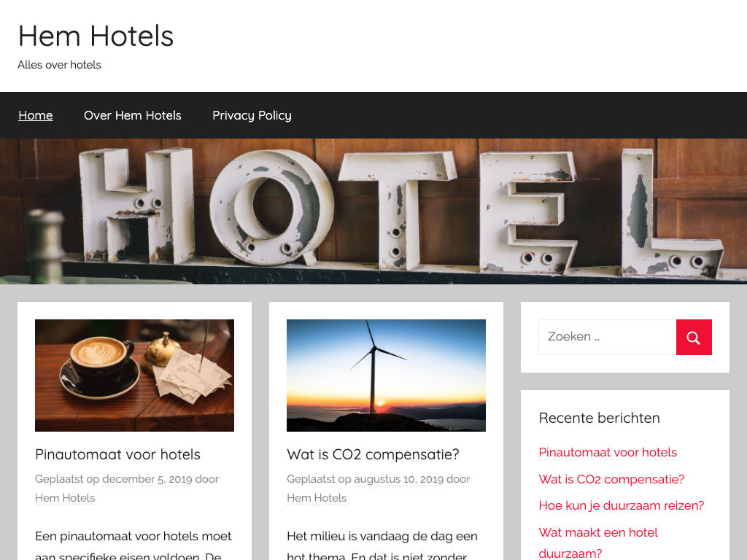The height and width of the screenshot is (560, 747).
Task: Open sidebar link Hoe kun je duurzaam reizen?
Action: (x=622, y=506)
